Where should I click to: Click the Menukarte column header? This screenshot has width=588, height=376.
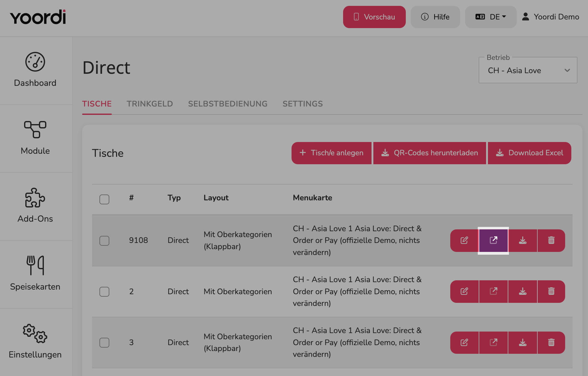(x=313, y=198)
